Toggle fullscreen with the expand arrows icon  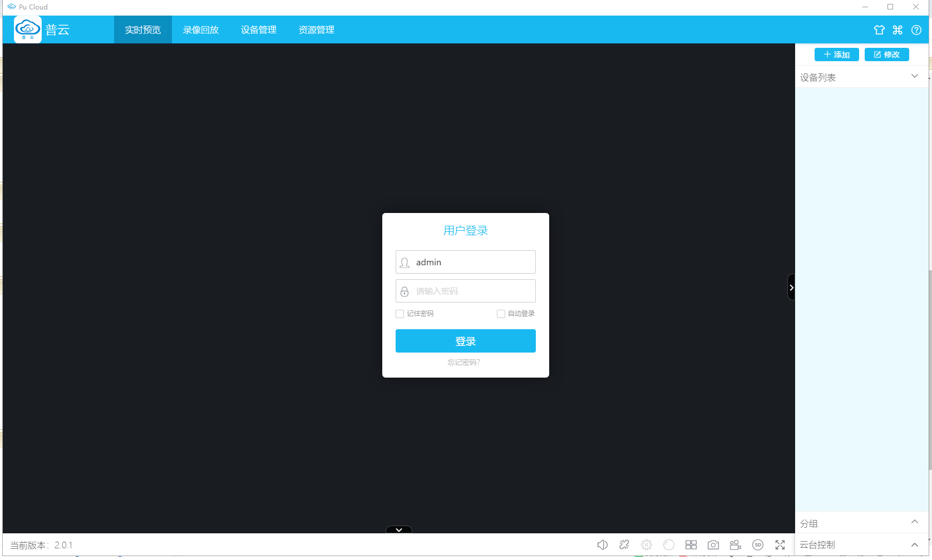[780, 545]
